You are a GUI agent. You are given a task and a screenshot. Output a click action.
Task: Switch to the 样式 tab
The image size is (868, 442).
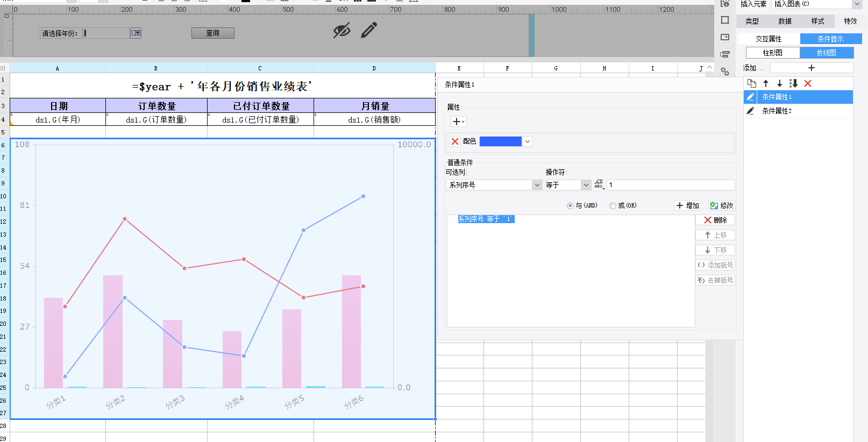[x=817, y=21]
